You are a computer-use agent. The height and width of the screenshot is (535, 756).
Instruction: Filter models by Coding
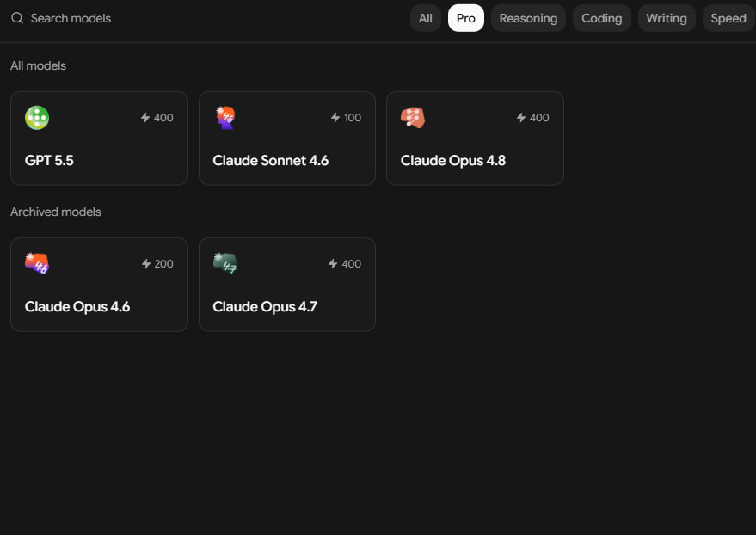[602, 18]
